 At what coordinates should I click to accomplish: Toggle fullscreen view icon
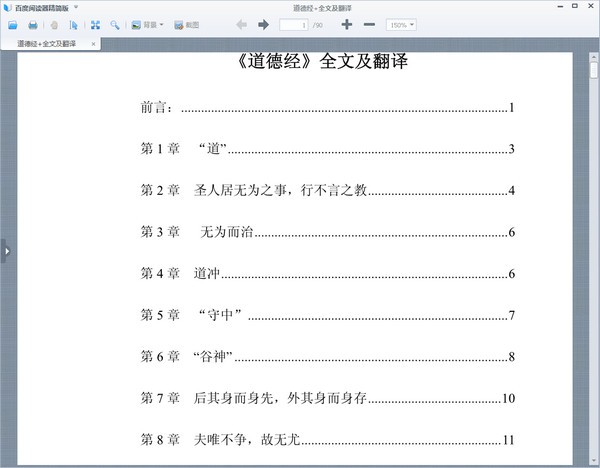[x=95, y=25]
